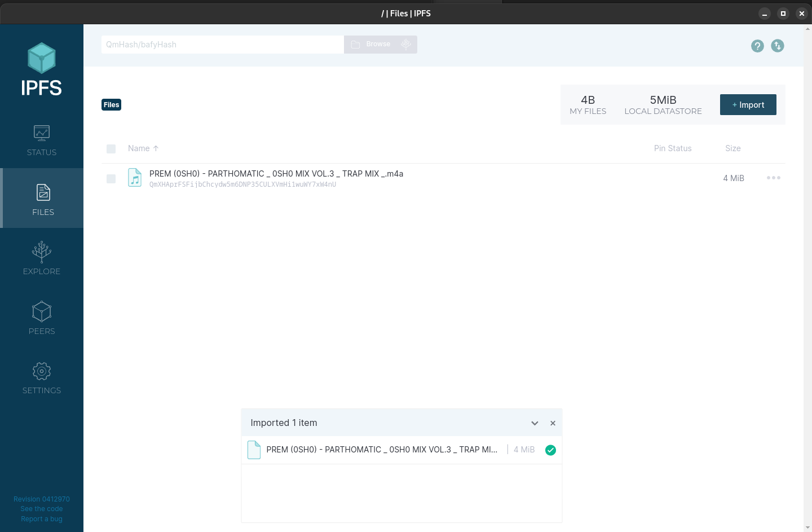Open the Files page in sidebar
This screenshot has width=812, height=532.
tap(43, 198)
